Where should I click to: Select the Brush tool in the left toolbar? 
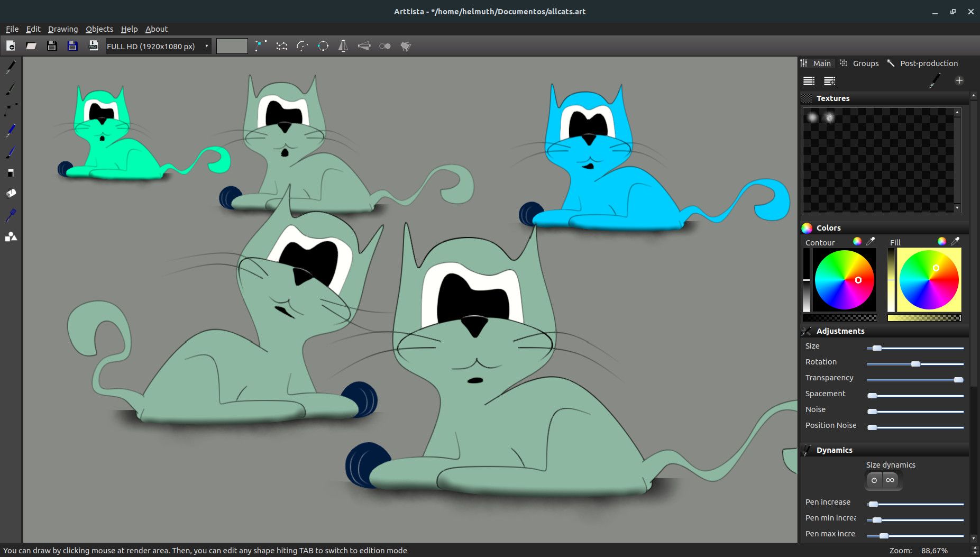coord(11,88)
